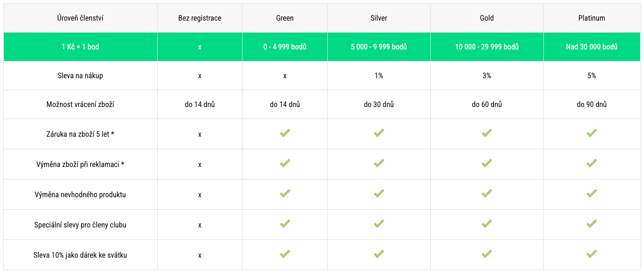
Task: Click the Green checkmark for Záruka na zboží
Action: 285,133
